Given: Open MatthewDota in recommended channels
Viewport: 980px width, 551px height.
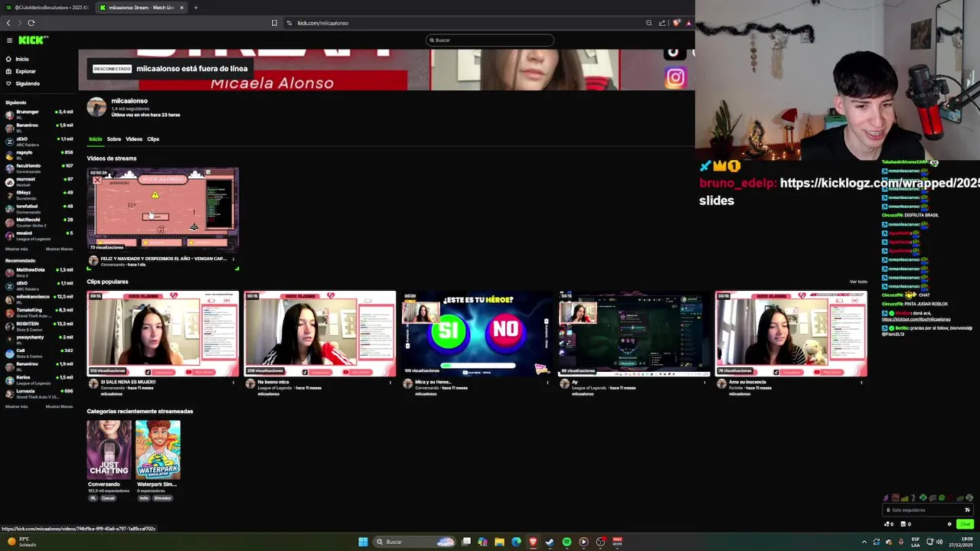Looking at the screenshot, I should coord(38,271).
